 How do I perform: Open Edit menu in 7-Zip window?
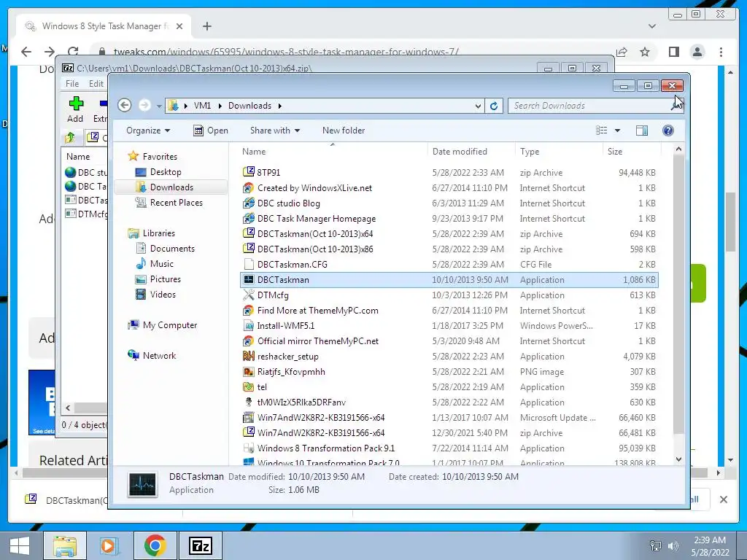96,83
